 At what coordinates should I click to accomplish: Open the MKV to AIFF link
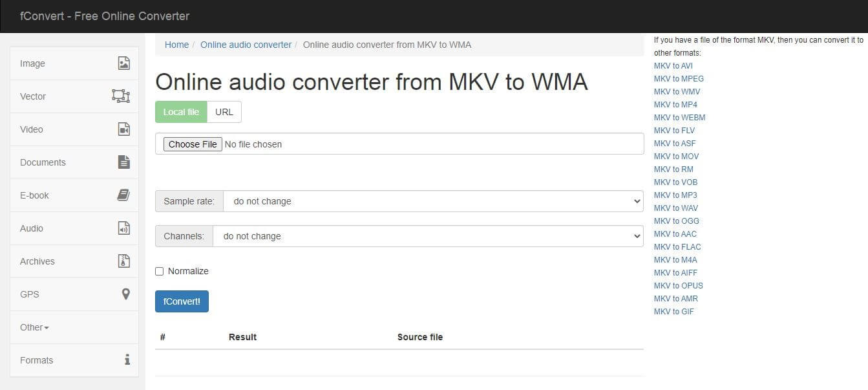pyautogui.click(x=675, y=273)
